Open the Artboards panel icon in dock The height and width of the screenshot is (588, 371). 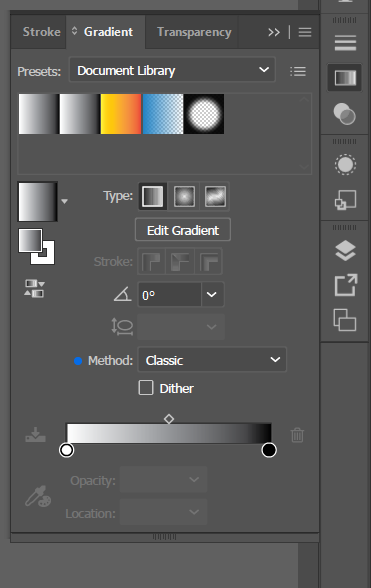point(345,320)
